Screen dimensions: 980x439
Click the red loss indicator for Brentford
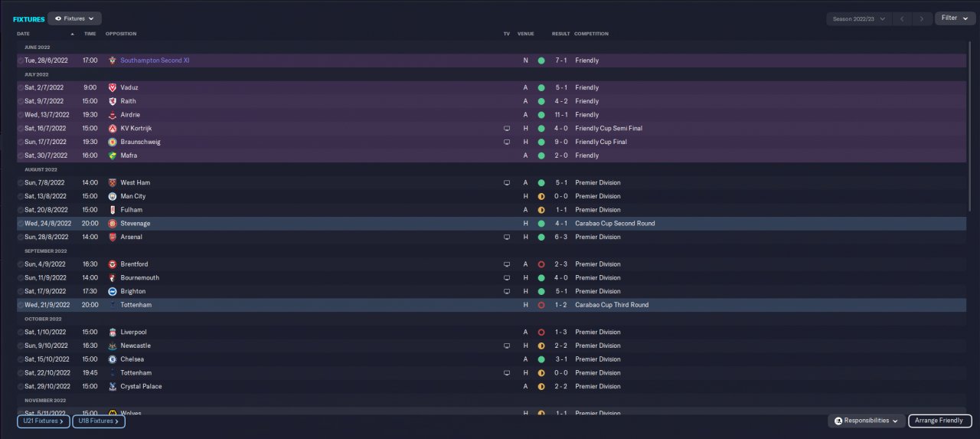click(x=541, y=264)
